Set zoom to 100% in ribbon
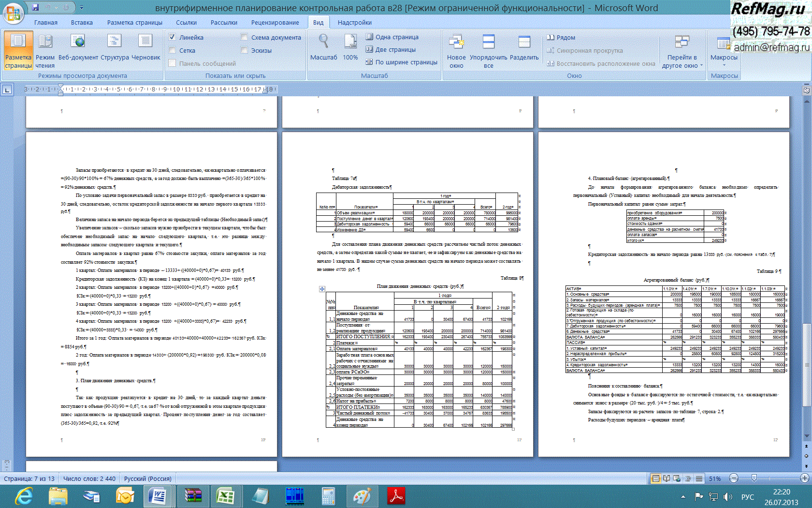The height and width of the screenshot is (508, 812). (350, 48)
